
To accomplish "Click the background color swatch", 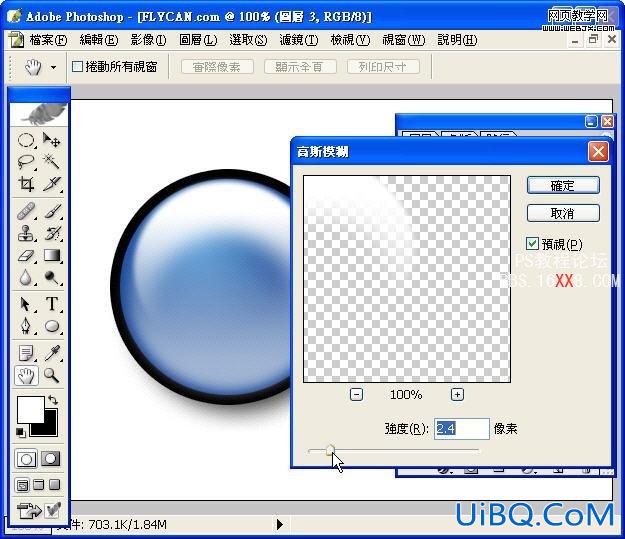I will coord(49,429).
